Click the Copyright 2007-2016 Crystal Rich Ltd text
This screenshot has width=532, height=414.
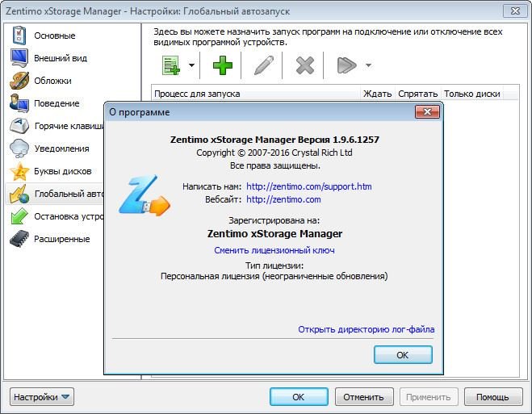pyautogui.click(x=274, y=153)
